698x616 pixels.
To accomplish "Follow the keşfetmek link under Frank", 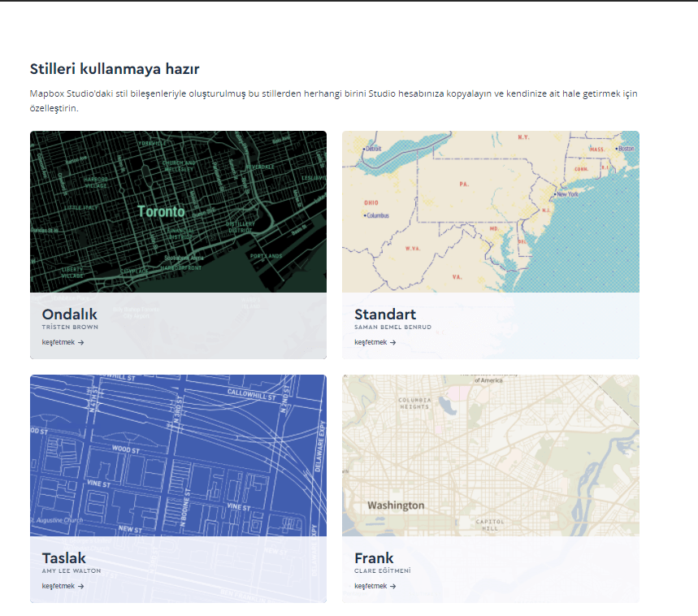I will (x=371, y=587).
